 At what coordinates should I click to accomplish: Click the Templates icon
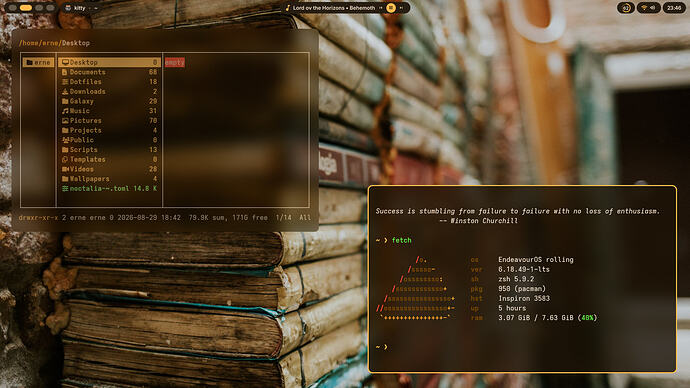(65, 159)
